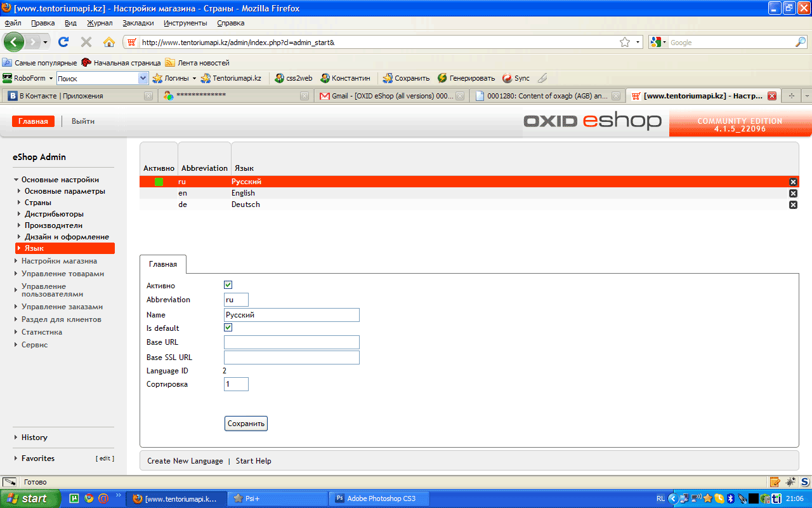Click the RoboForm Генерировать icon
Image resolution: width=812 pixels, height=508 pixels.
pyautogui.click(x=443, y=78)
